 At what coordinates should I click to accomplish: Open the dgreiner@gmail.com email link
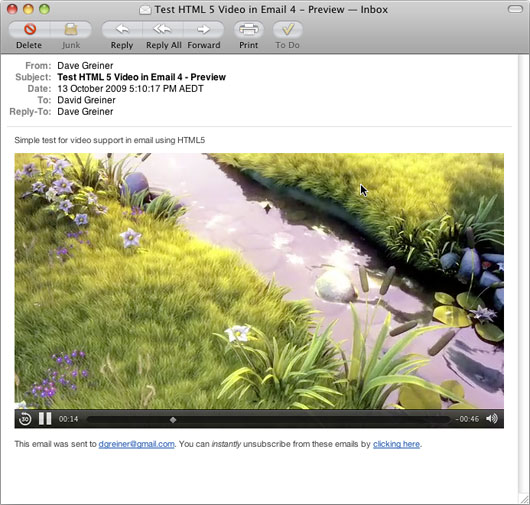pos(137,444)
